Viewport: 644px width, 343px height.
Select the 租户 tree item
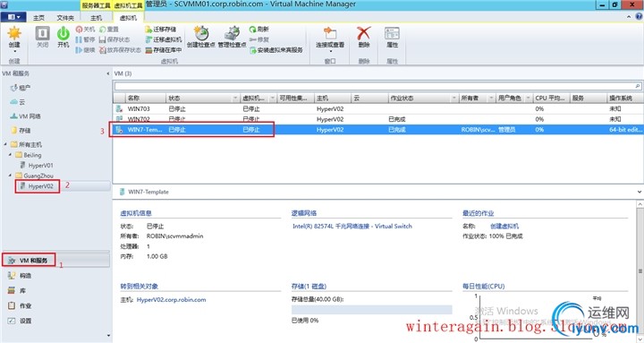pos(21,88)
